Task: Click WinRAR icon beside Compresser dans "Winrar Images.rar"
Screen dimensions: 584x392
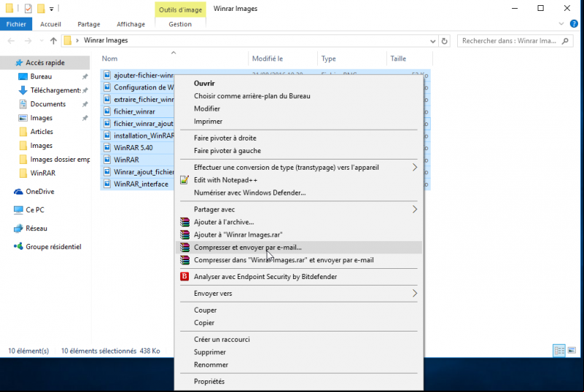Action: tap(184, 260)
